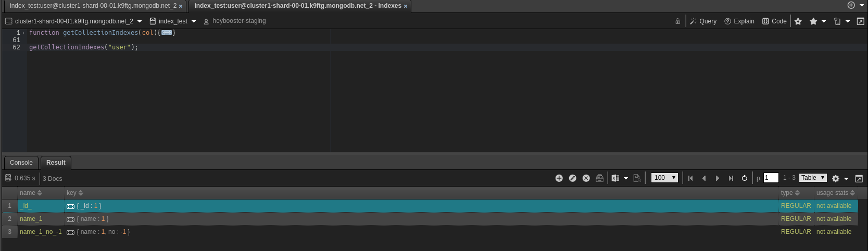The image size is (868, 251).
Task: Click the { name : 1 } key cell
Action: pyautogui.click(x=421, y=219)
